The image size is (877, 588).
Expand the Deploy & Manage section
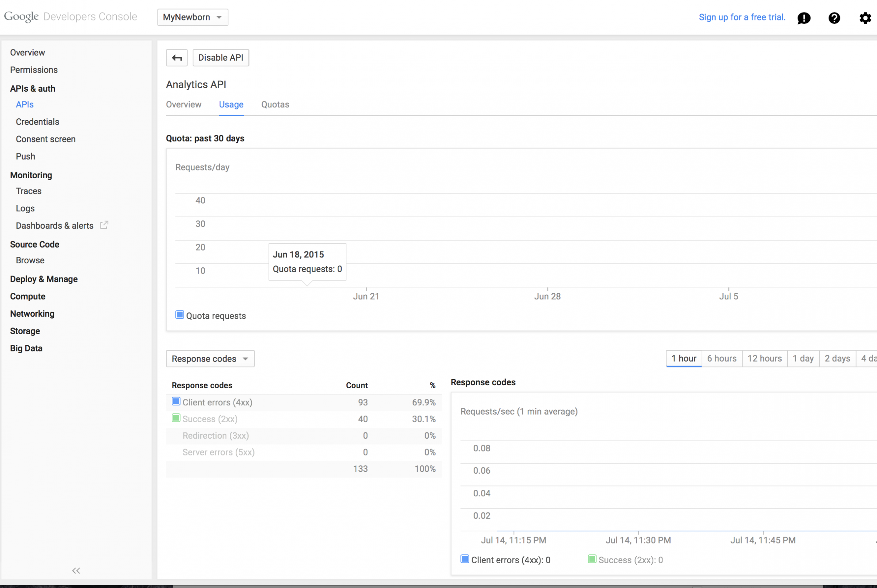click(x=44, y=279)
